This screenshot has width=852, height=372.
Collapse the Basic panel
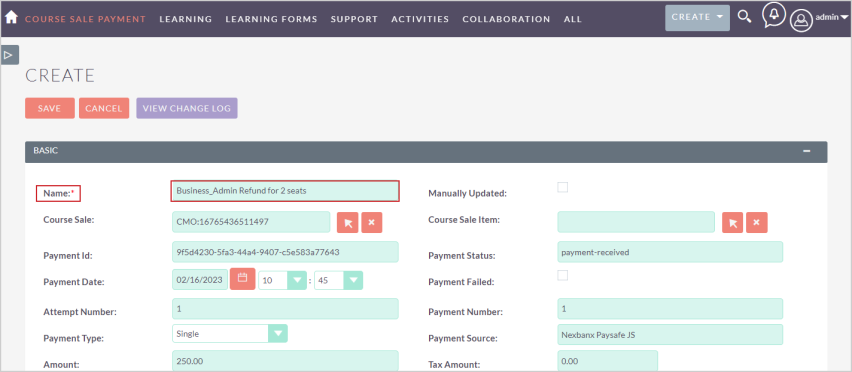(807, 151)
